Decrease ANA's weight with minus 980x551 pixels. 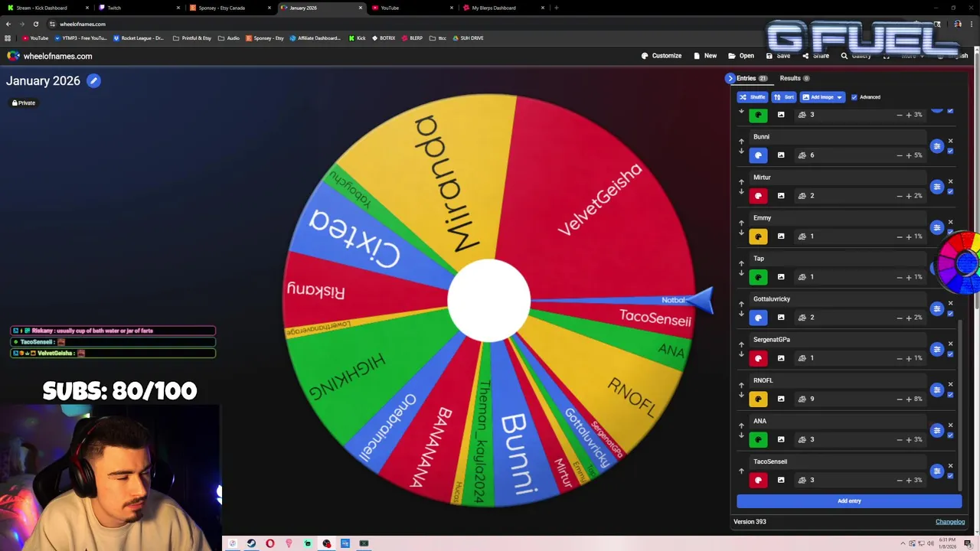[899, 439]
